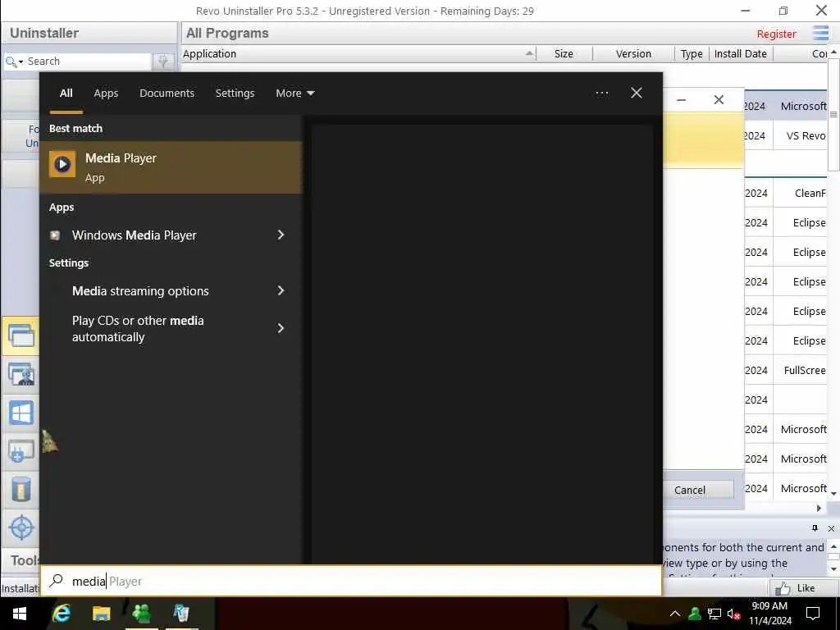Select the Revo Logs Database sidebar icon
The height and width of the screenshot is (630, 840).
pyautogui.click(x=21, y=489)
